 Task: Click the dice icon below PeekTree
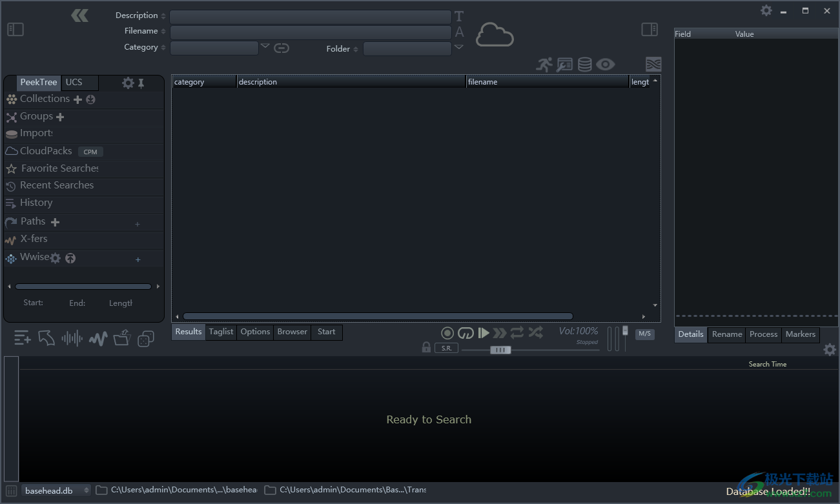(x=146, y=338)
